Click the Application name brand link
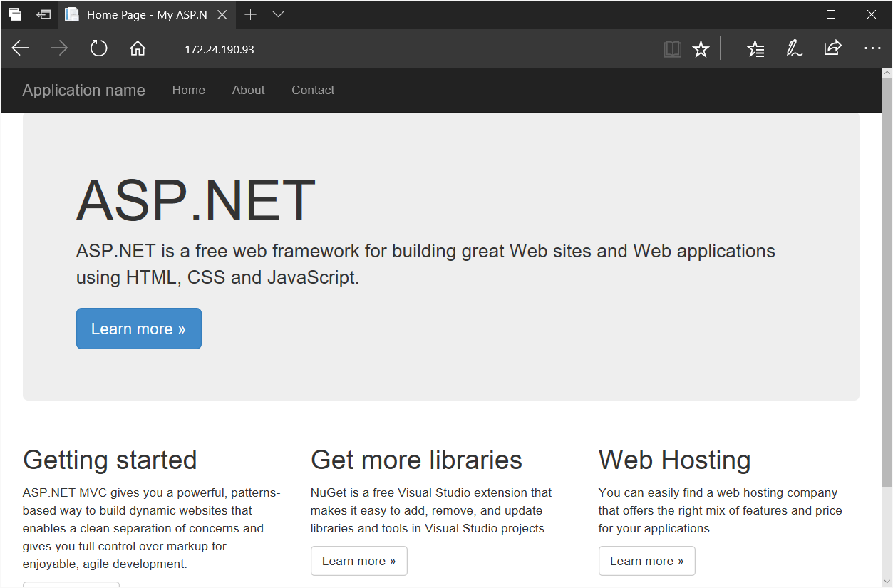 pyautogui.click(x=83, y=91)
